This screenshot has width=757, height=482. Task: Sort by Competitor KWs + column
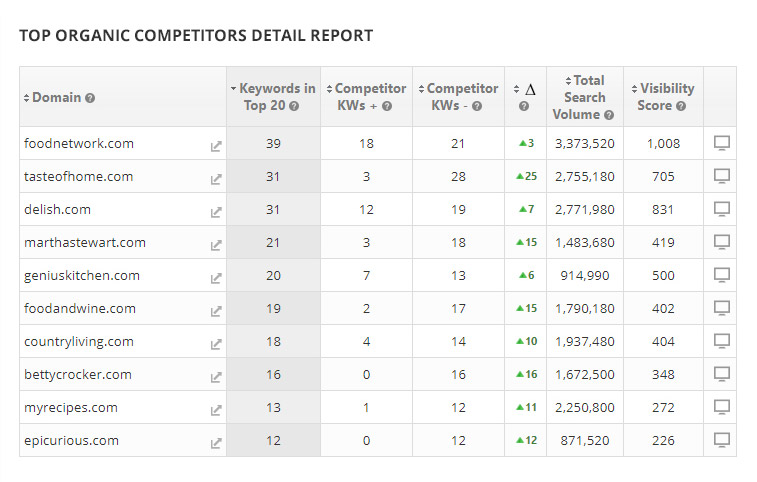pos(366,97)
